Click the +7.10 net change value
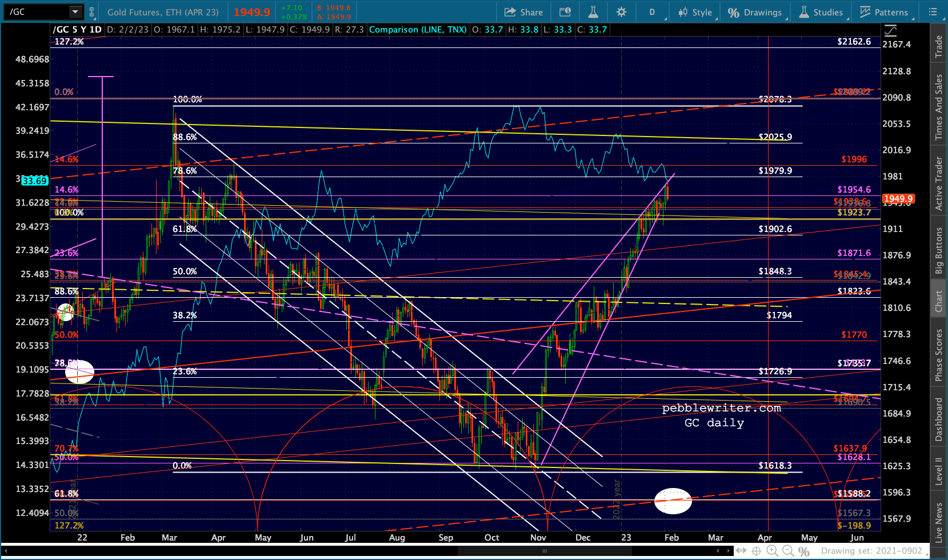 [x=291, y=8]
